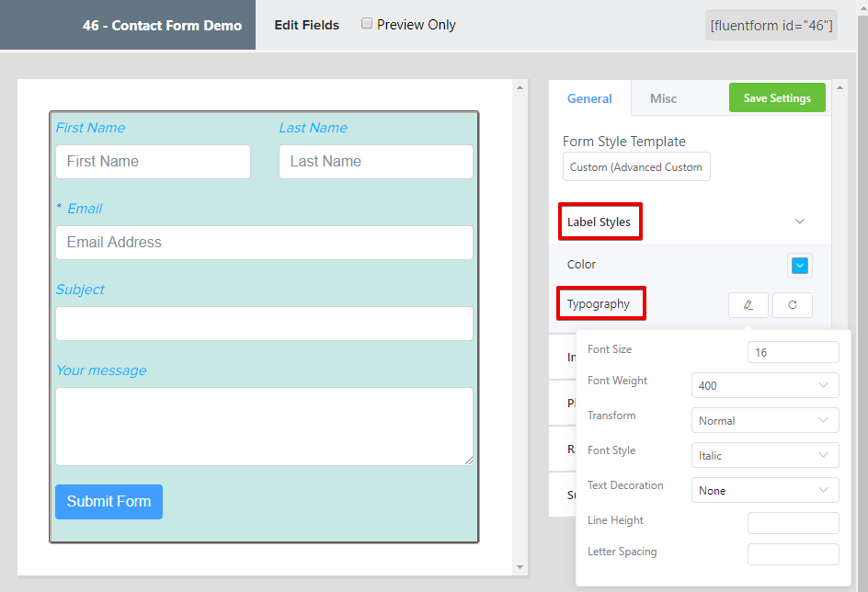This screenshot has width=868, height=592.
Task: Click the Typography label
Action: pos(598,303)
